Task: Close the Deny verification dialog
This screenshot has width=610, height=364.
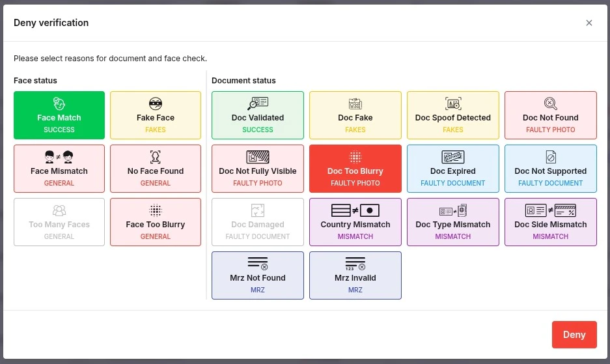Action: click(x=589, y=23)
